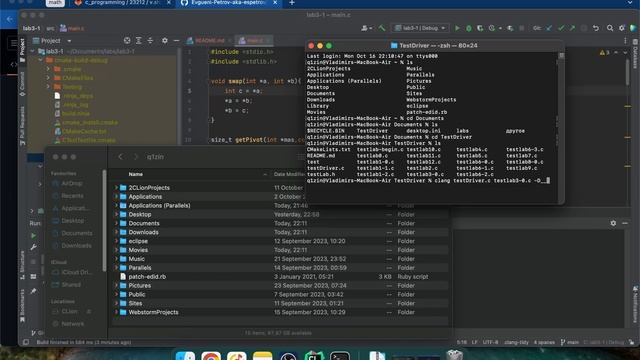Open iCloud Drive in Finder sidebar

72,272
